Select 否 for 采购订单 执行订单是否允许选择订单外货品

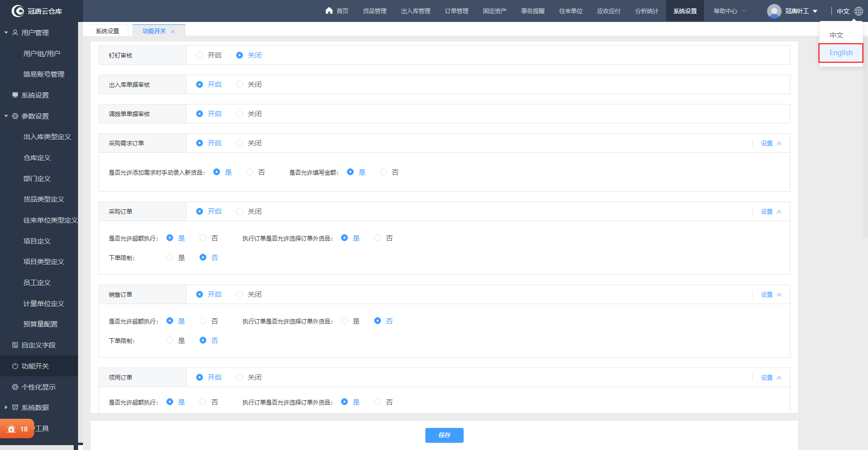[x=378, y=238]
